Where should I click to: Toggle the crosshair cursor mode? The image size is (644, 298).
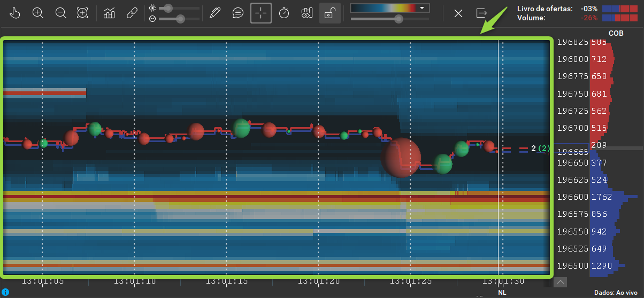(x=261, y=13)
